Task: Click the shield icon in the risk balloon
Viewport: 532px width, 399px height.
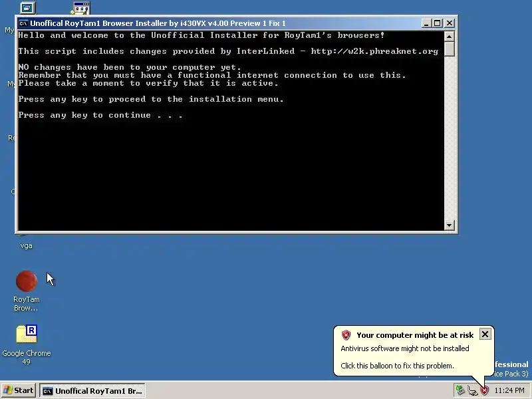Action: [346, 335]
